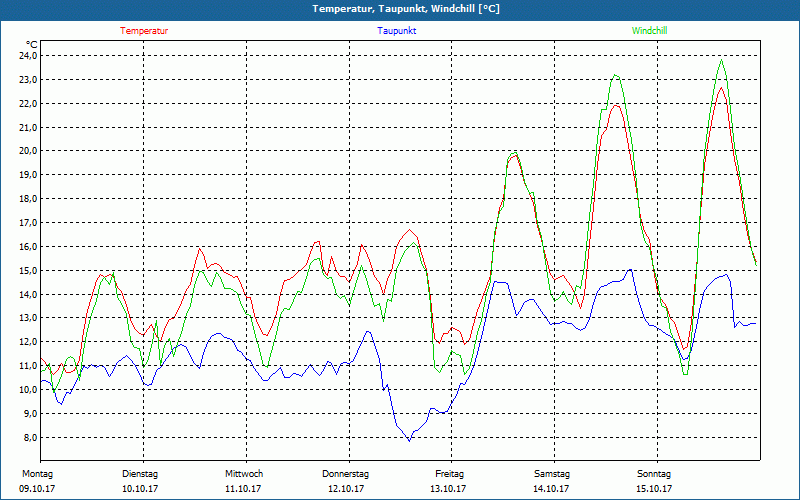Viewport: 800px width, 500px height.
Task: Click the 24,0 y-axis value
Action: click(x=28, y=56)
